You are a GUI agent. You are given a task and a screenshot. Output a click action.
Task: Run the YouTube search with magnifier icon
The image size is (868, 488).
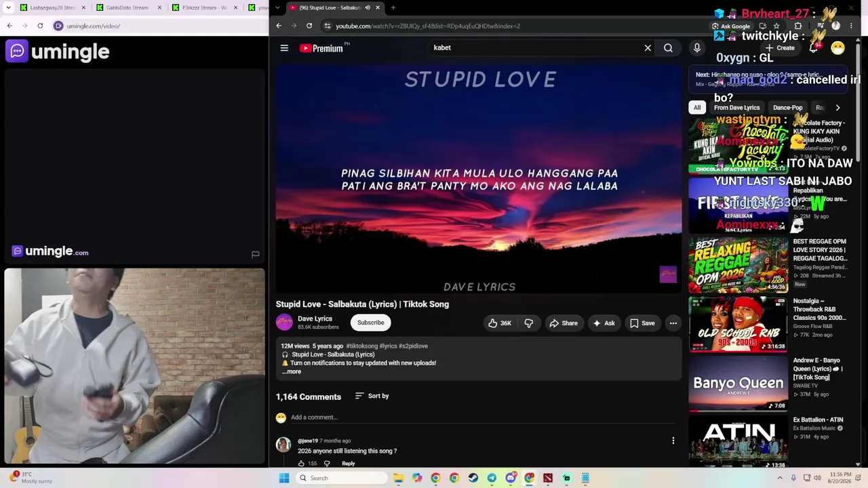[x=668, y=48]
